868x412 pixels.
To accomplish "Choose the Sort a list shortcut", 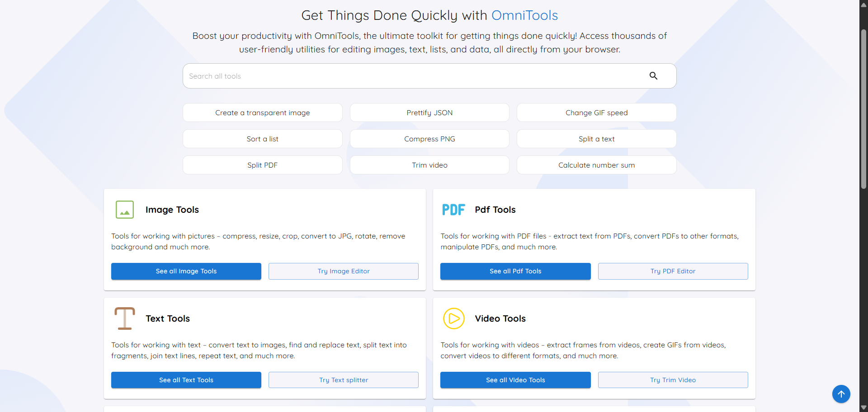I will coord(262,139).
